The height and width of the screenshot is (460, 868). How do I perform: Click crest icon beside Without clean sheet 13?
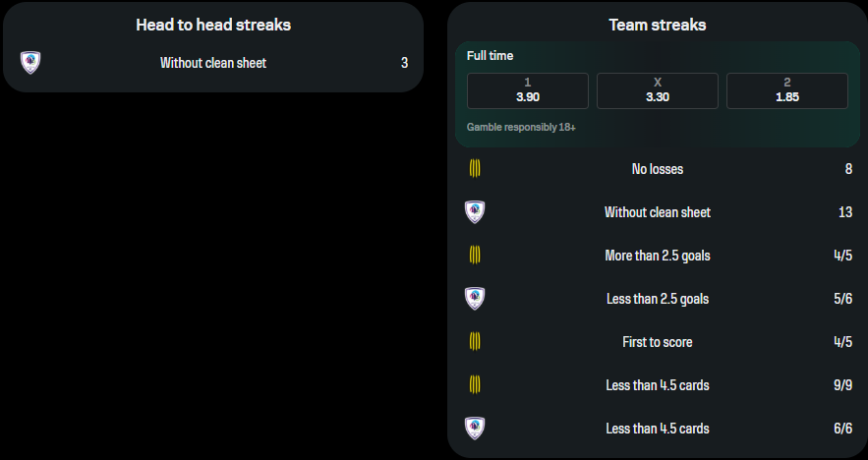475,212
